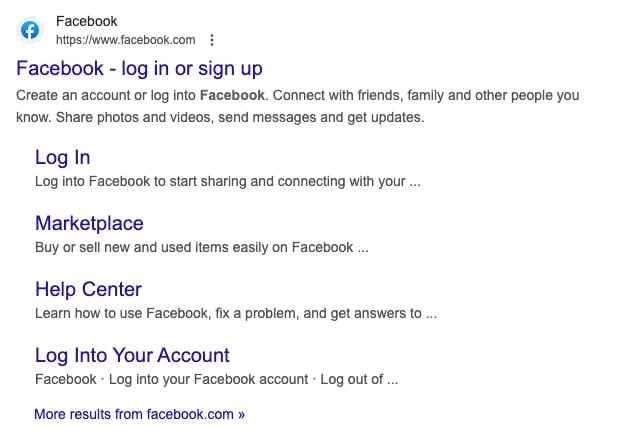Visit the Help Center sitelink
This screenshot has width=623, height=437.
point(88,289)
